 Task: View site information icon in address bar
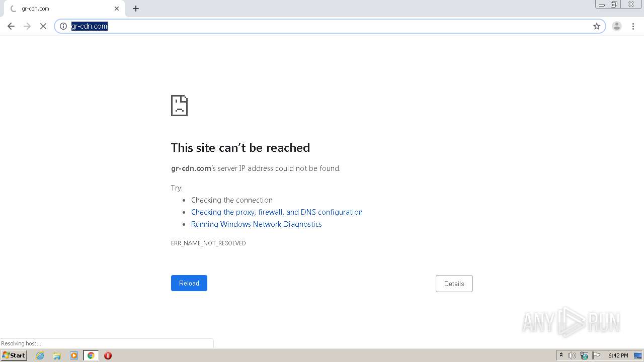63,26
